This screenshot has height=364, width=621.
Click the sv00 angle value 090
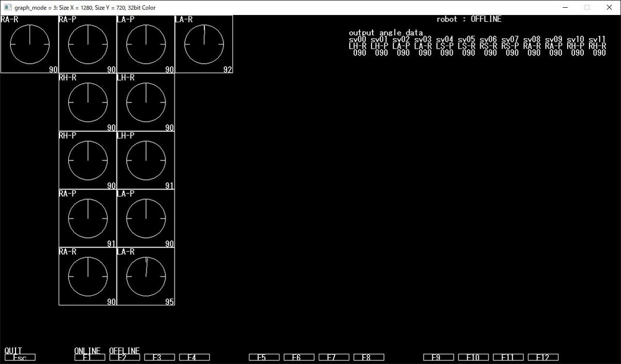(358, 52)
